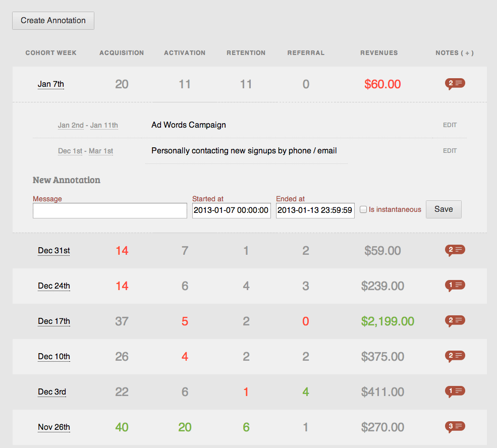Open Dec 3rd notes bubble icon
The image size is (497, 448).
point(455,391)
